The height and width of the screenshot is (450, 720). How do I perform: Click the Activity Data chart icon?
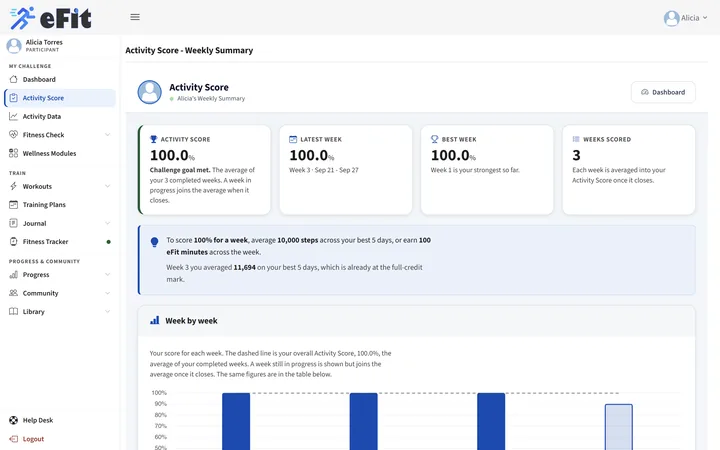(x=13, y=116)
